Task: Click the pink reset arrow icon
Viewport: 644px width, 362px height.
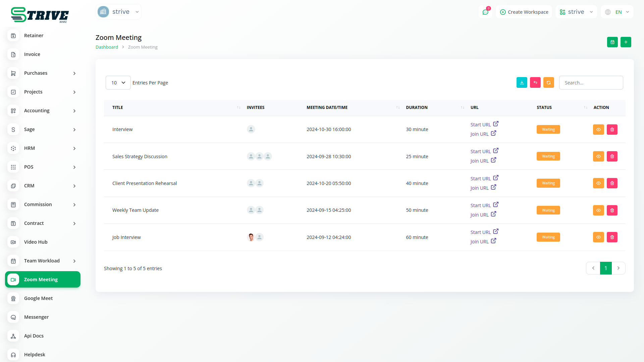Action: tap(535, 83)
